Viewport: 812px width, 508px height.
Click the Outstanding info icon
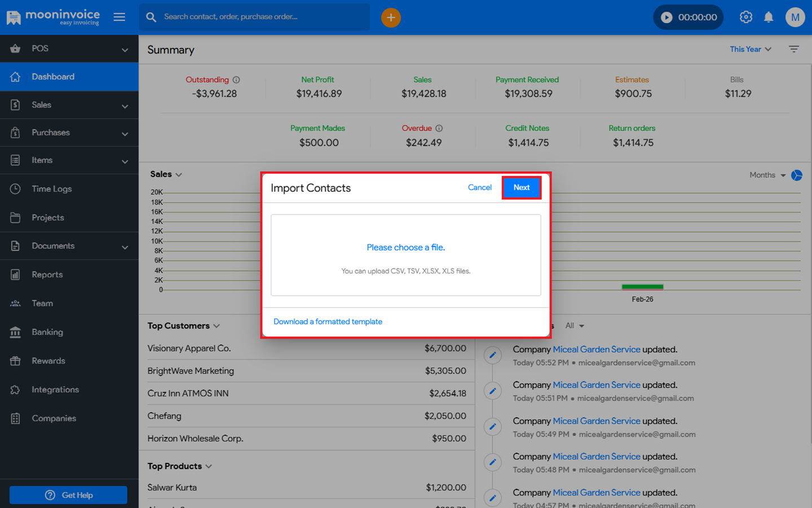[x=236, y=80]
